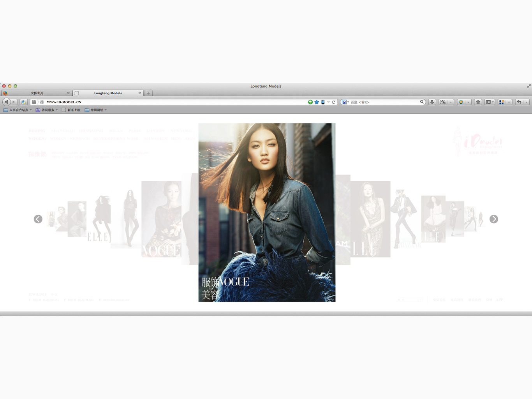Close the 火狐主页 tab

68,93
